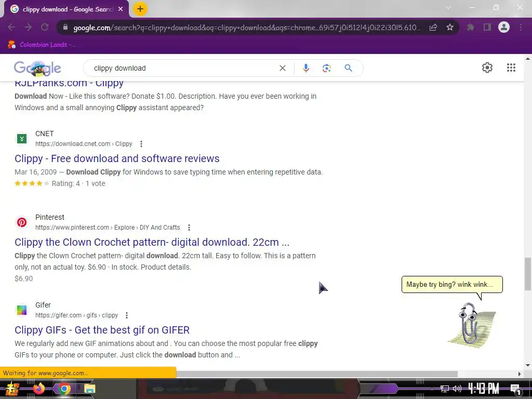Open File Explorer from the taskbar
The width and height of the screenshot is (532, 399).
coord(90,389)
